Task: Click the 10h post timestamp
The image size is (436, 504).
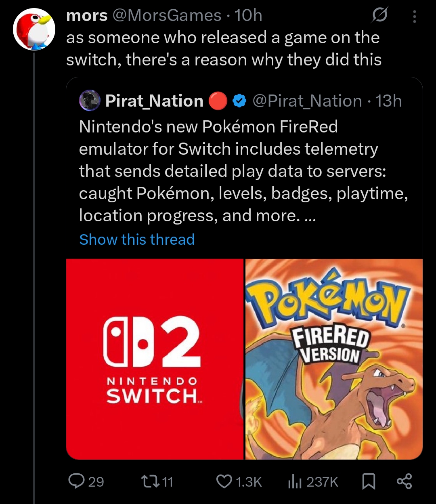Action: [248, 16]
